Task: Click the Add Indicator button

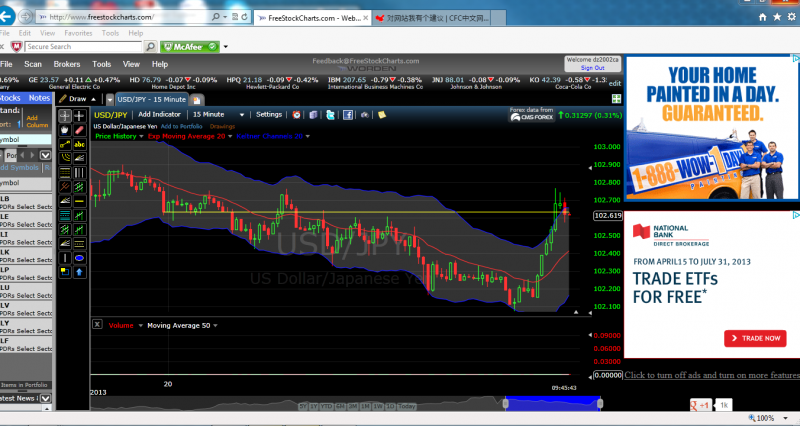Action: point(159,115)
